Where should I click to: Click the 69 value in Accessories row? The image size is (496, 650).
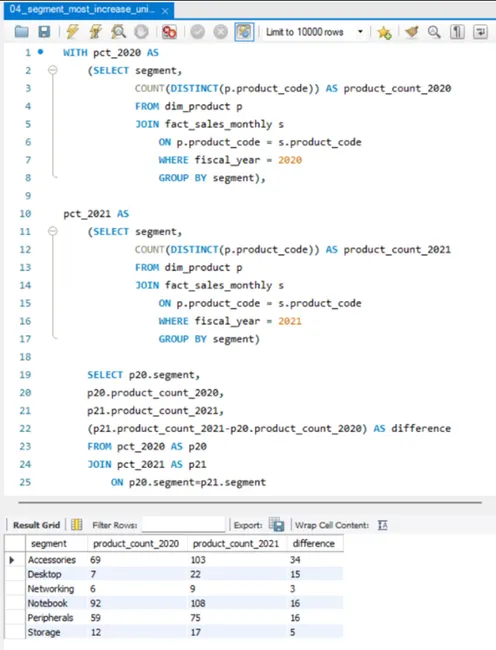95,560
